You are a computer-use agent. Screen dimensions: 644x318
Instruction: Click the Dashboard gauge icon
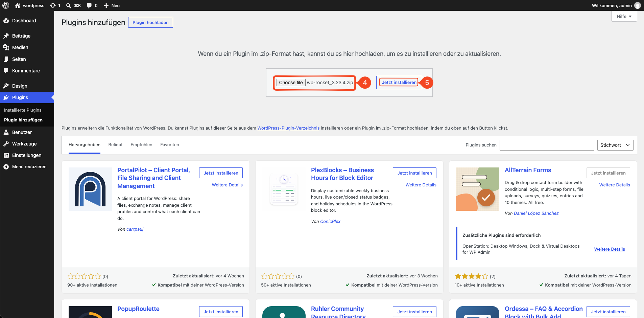pos(6,21)
